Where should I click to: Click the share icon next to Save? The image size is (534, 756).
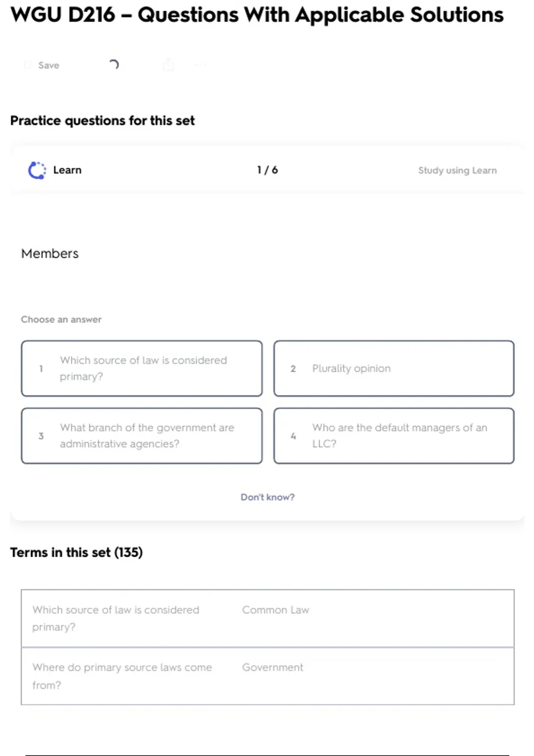coord(169,65)
